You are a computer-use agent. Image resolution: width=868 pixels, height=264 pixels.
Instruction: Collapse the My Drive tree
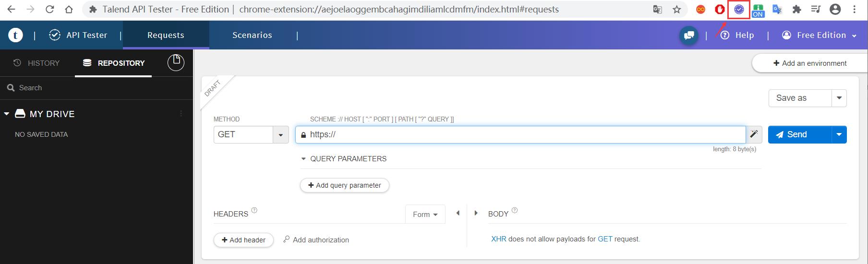pyautogui.click(x=7, y=114)
